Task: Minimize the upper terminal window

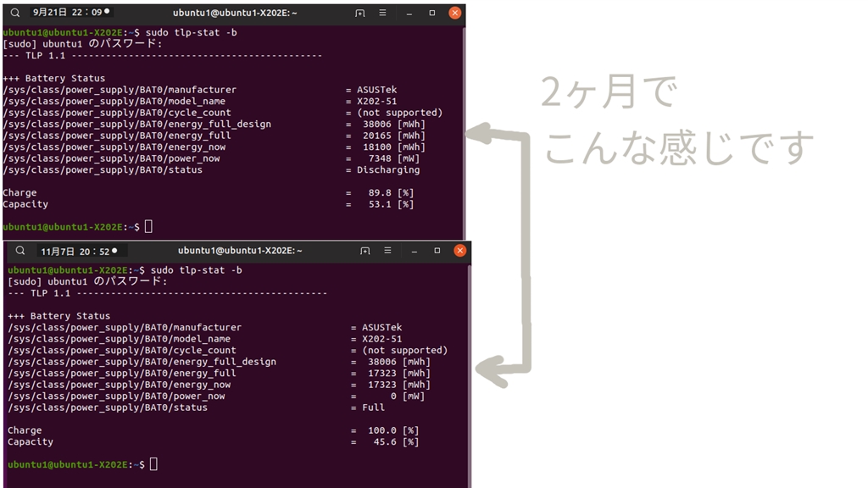Action: click(x=409, y=14)
